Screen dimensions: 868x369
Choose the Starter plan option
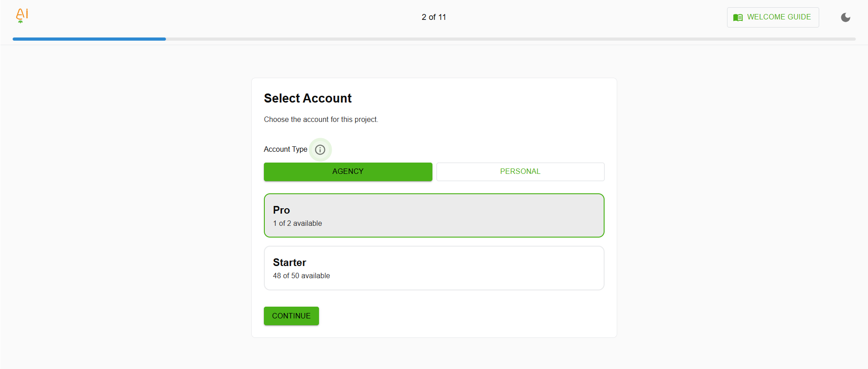[x=433, y=268]
